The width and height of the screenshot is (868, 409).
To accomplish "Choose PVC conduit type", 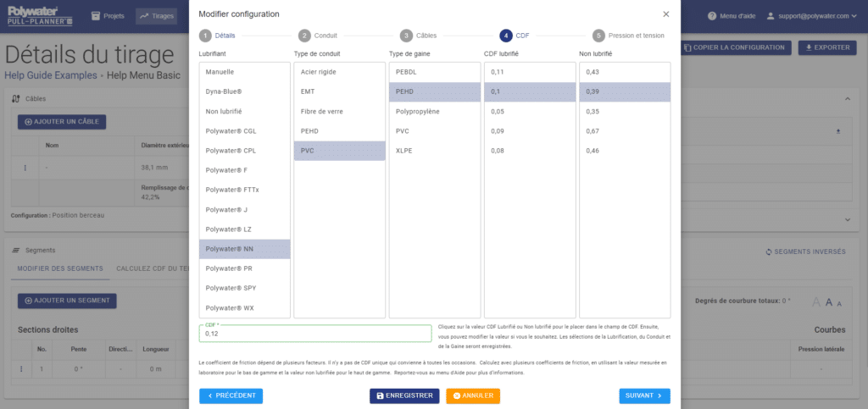I will [x=339, y=151].
